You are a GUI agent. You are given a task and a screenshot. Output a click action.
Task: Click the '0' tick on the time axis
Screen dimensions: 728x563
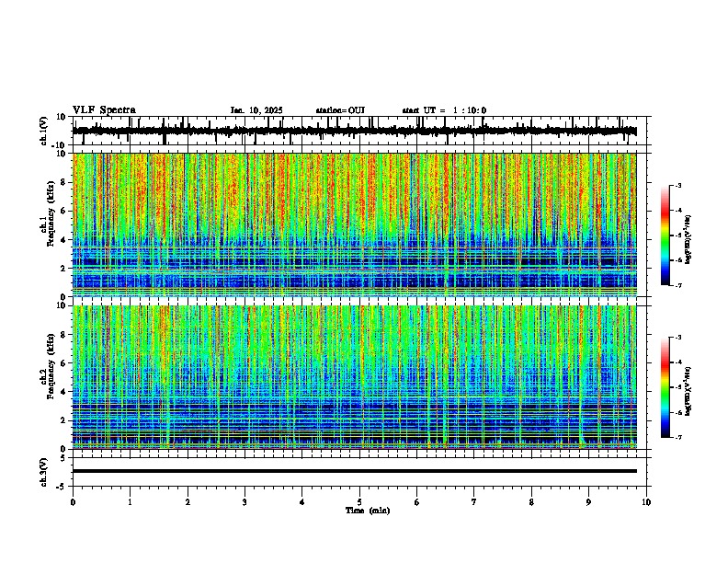(x=73, y=502)
